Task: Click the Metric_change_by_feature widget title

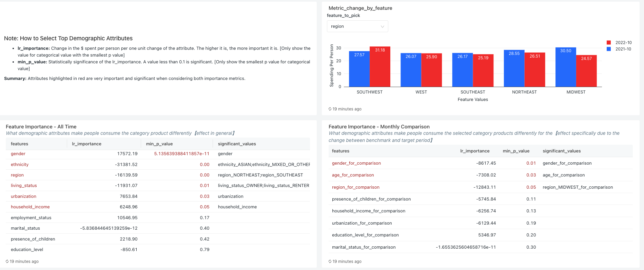Action: 360,8
